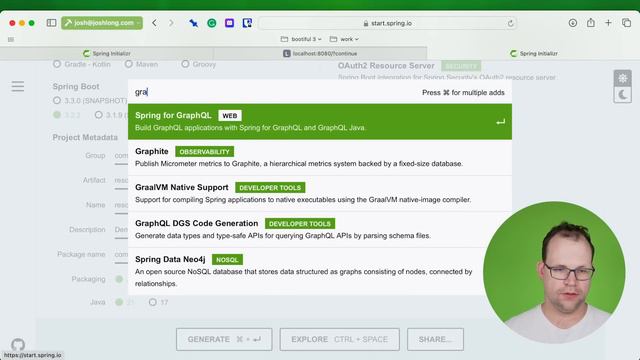Click the Package name input field
The height and width of the screenshot is (360, 640).
(121, 256)
